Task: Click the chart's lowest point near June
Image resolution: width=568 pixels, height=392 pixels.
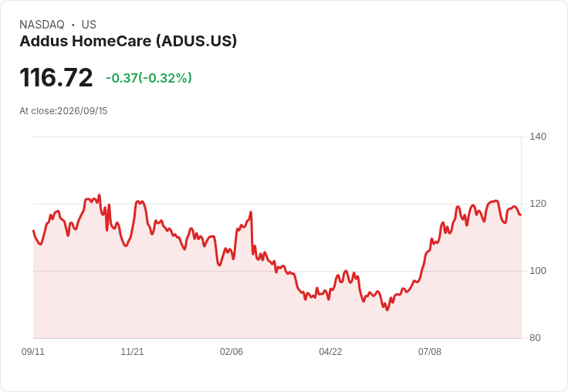Action: tap(387, 309)
